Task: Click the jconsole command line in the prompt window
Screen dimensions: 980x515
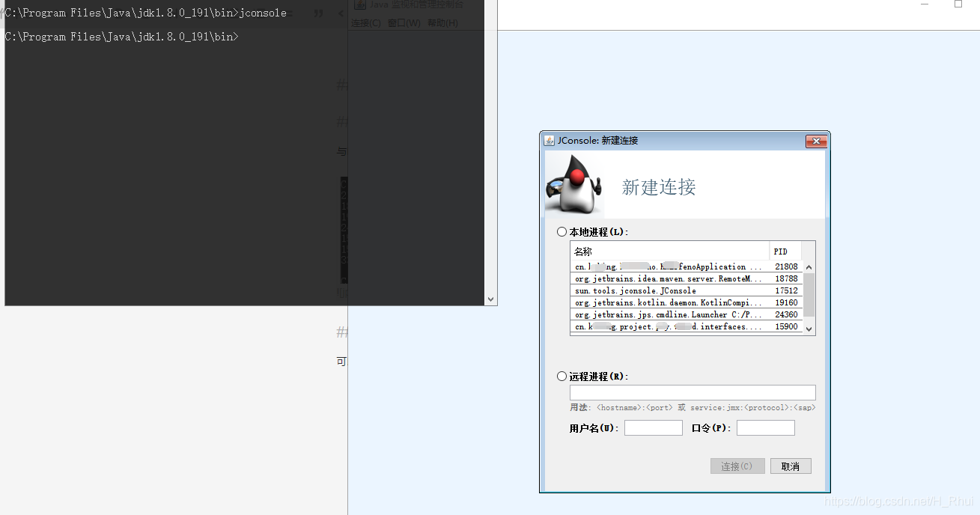Action: [146, 13]
